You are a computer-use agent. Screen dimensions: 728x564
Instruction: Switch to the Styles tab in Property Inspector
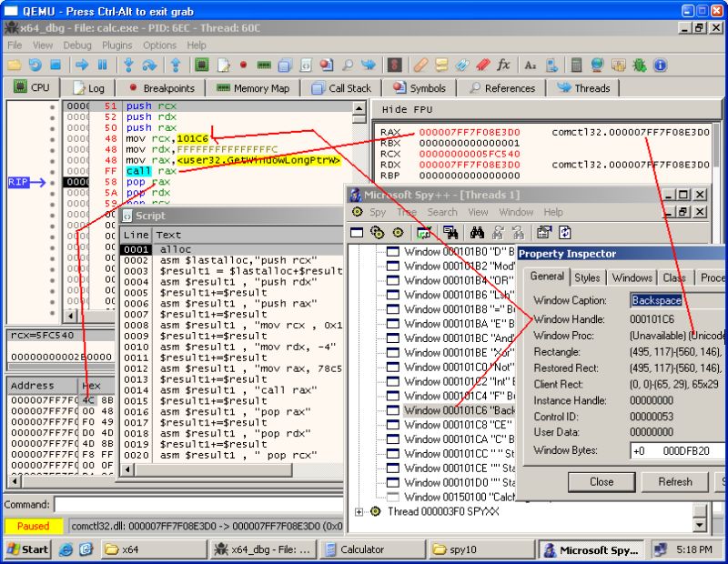[x=587, y=277]
